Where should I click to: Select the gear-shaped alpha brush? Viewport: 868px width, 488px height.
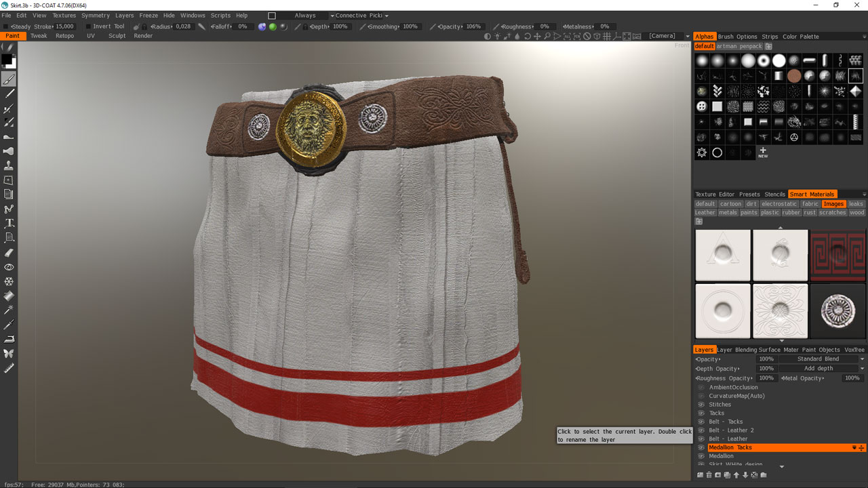(702, 152)
